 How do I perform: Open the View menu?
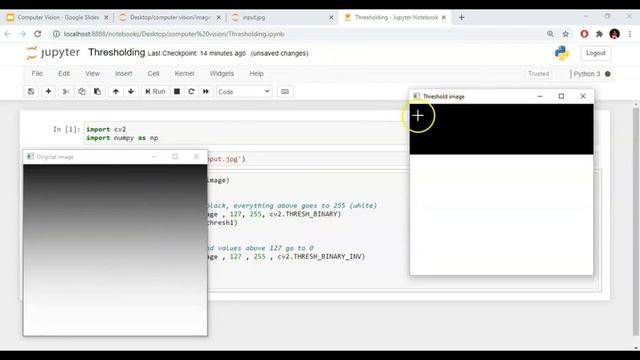coord(92,73)
